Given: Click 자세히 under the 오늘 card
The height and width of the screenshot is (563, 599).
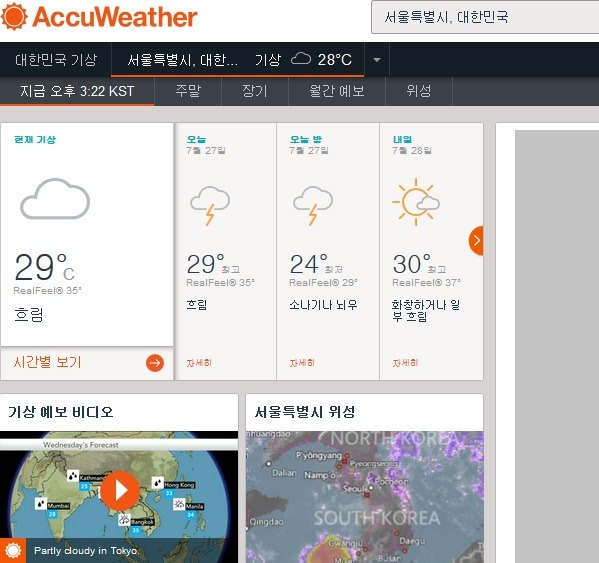Looking at the screenshot, I should pyautogui.click(x=199, y=363).
